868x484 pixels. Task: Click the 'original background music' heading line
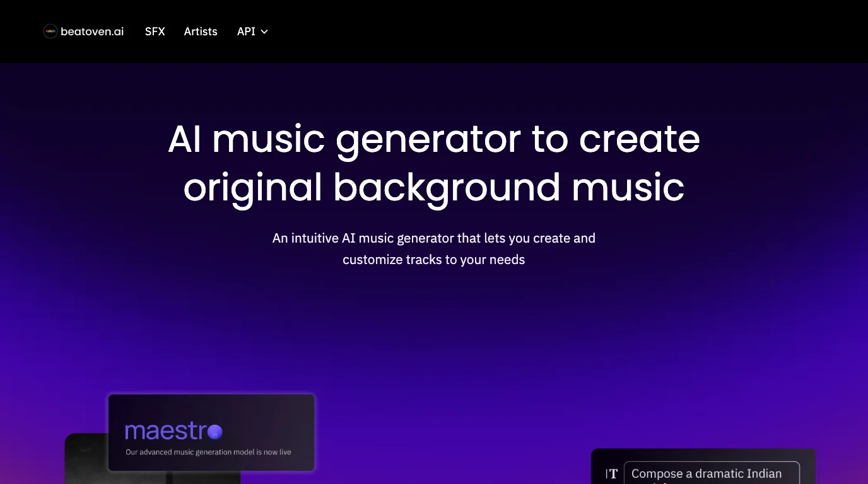pyautogui.click(x=434, y=188)
